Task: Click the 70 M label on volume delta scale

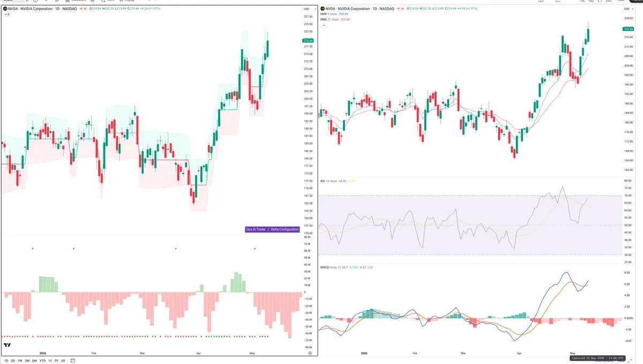Action: click(x=308, y=244)
